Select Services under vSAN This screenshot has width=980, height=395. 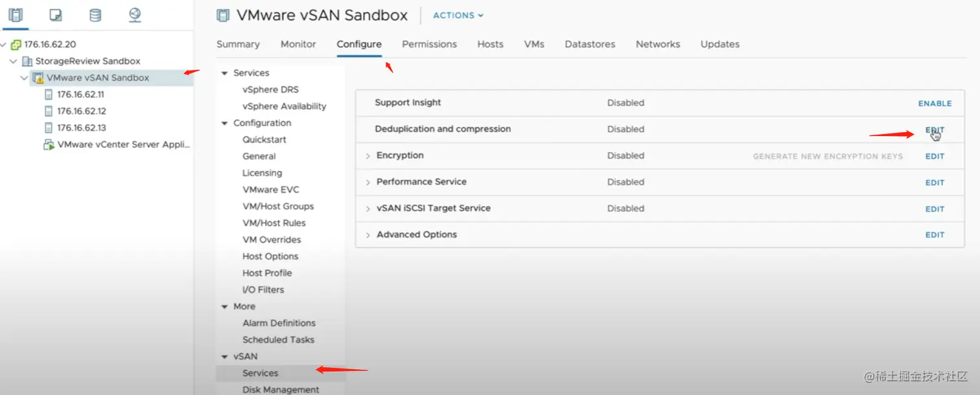coord(261,373)
